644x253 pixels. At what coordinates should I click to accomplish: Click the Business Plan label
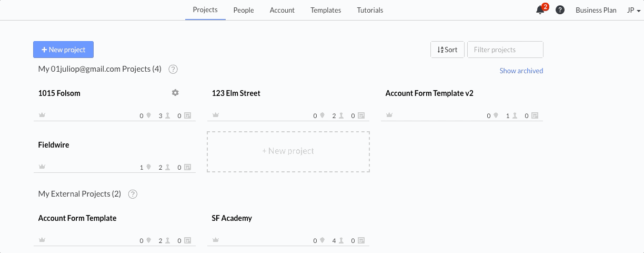coord(596,10)
